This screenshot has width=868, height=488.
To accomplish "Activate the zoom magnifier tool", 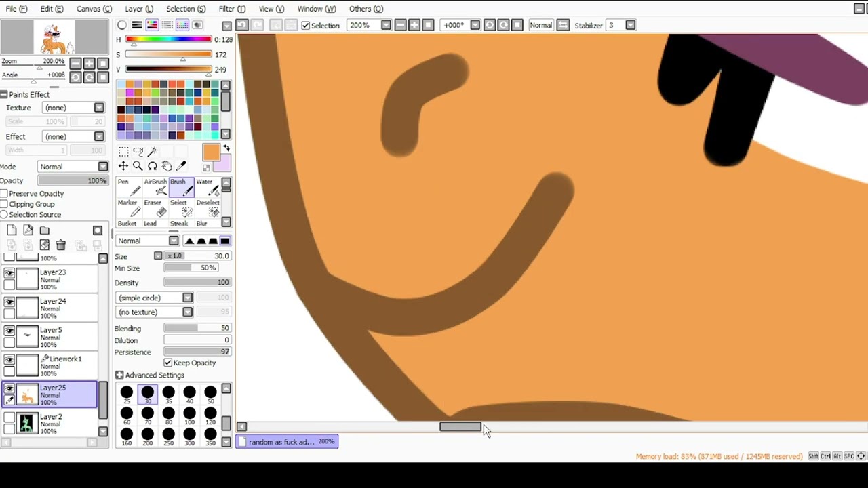I will click(x=138, y=166).
